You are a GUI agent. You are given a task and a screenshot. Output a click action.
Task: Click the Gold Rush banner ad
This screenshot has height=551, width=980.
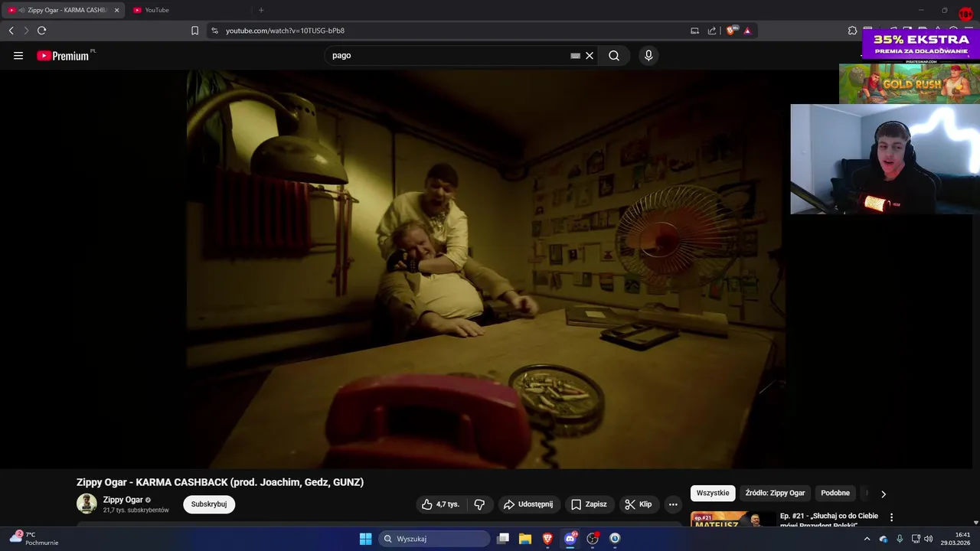(x=910, y=84)
